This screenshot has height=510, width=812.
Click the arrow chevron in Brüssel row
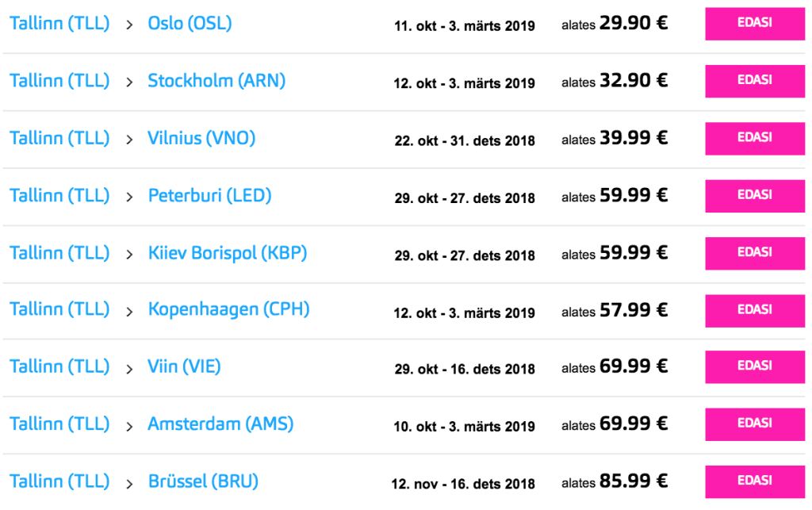point(129,483)
